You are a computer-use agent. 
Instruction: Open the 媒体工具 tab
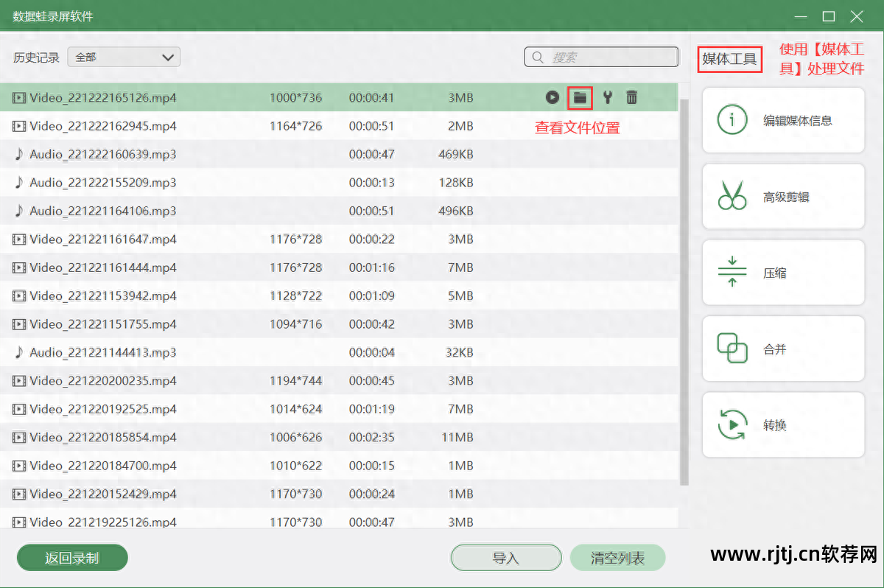(x=729, y=59)
